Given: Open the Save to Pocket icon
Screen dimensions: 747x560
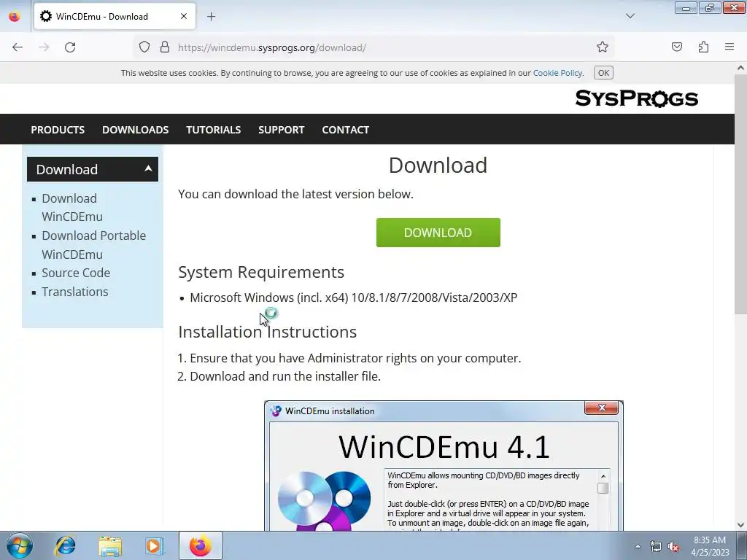Looking at the screenshot, I should (676, 47).
